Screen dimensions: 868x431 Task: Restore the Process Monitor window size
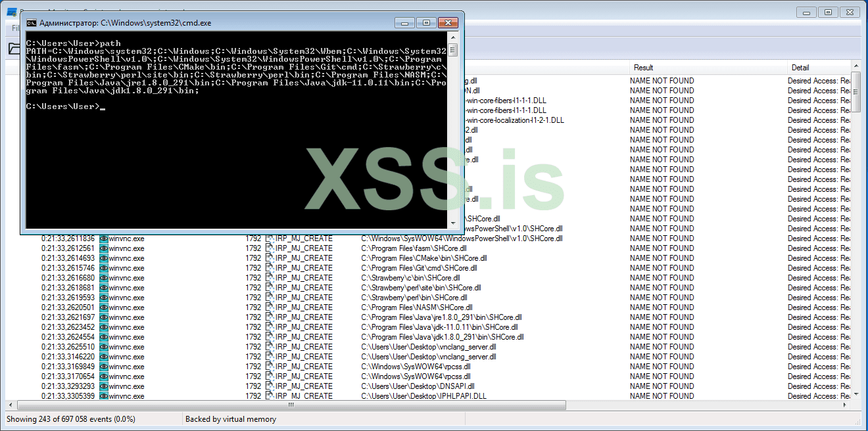(827, 12)
